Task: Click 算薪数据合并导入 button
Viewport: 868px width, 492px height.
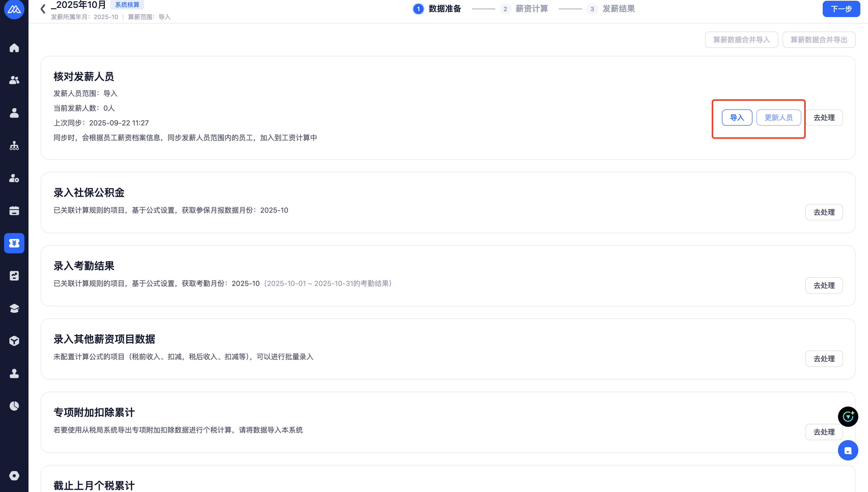Action: [741, 40]
